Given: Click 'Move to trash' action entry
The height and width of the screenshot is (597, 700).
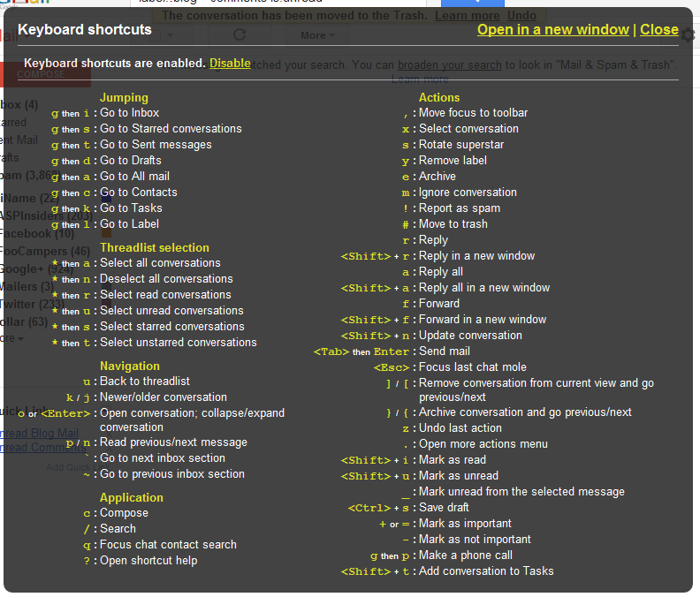Looking at the screenshot, I should coord(453,224).
